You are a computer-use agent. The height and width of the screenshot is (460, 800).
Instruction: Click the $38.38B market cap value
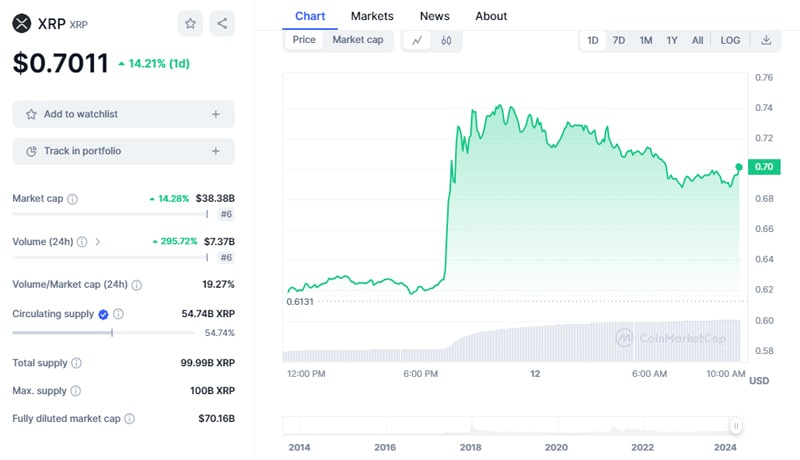[215, 198]
